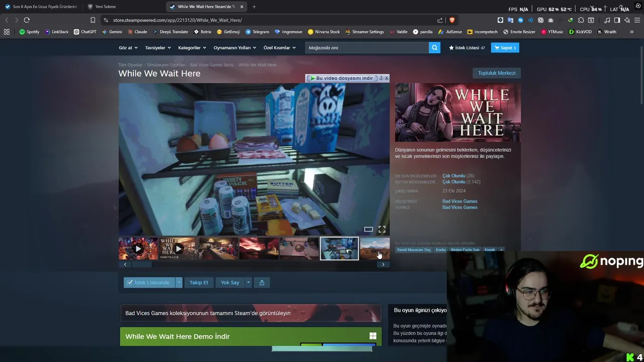Expand the Oynamanın Yolları menu
The width and height of the screenshot is (644, 362).
click(234, 48)
